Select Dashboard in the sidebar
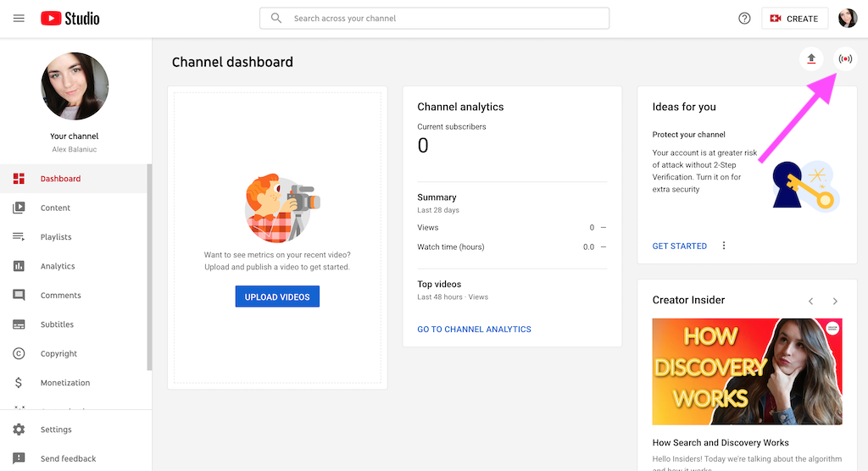This screenshot has height=471, width=868. tap(74, 178)
